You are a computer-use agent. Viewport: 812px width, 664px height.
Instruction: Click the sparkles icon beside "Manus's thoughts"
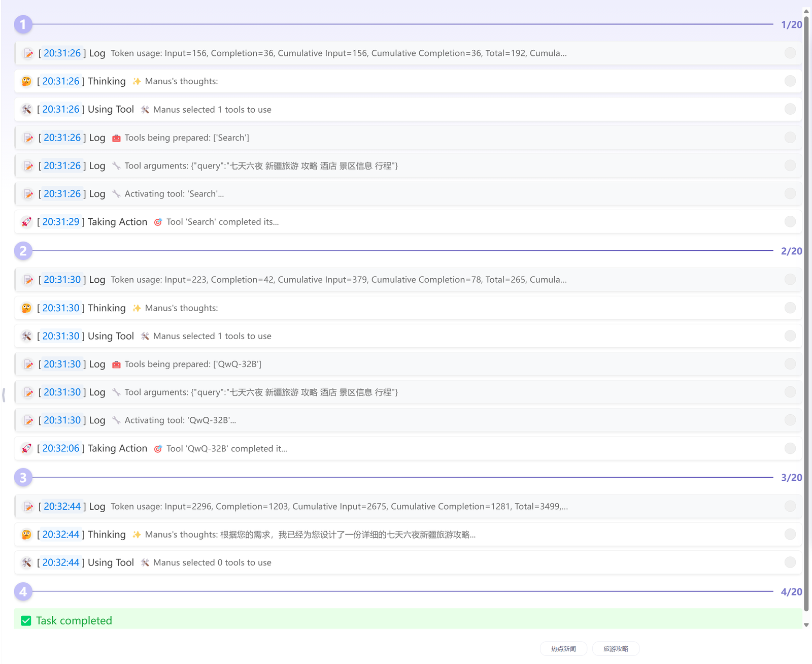tap(136, 81)
